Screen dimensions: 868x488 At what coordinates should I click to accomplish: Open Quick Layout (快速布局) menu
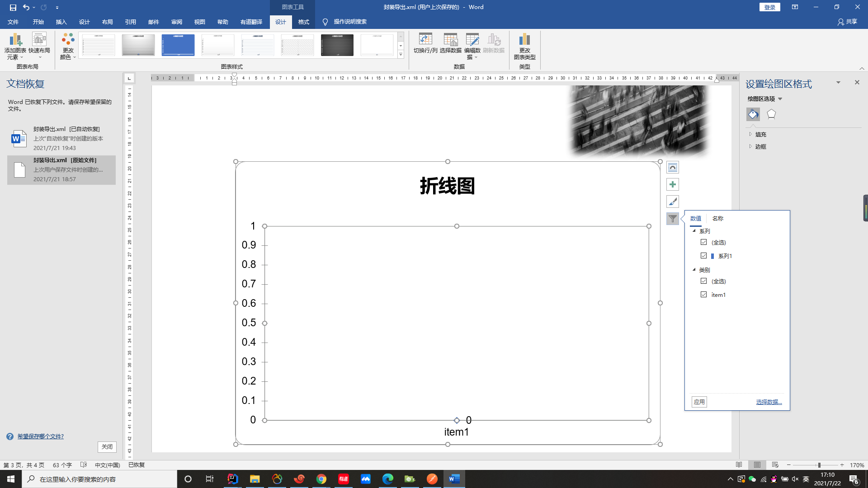(39, 46)
